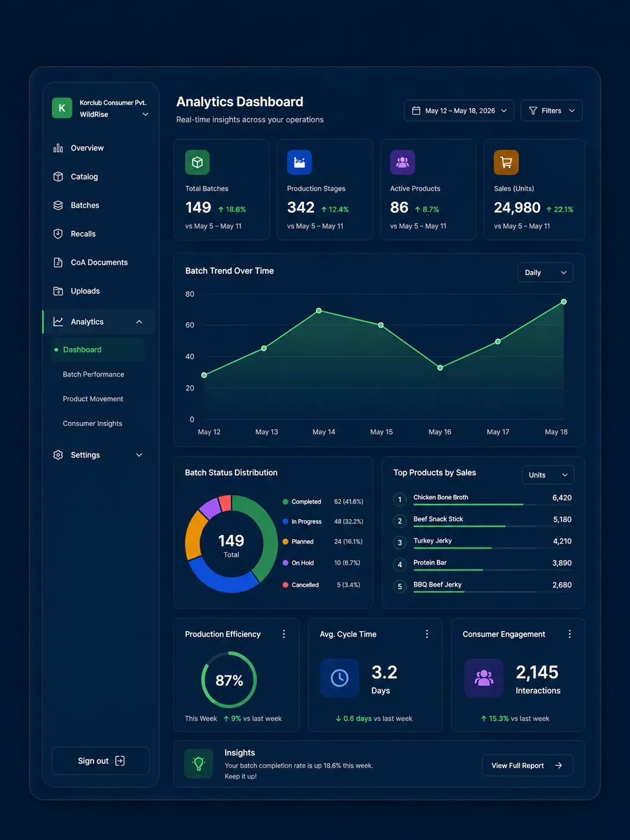Click the Cancelled red legend dot
Viewport: 630px width, 840px height.
[x=285, y=585]
